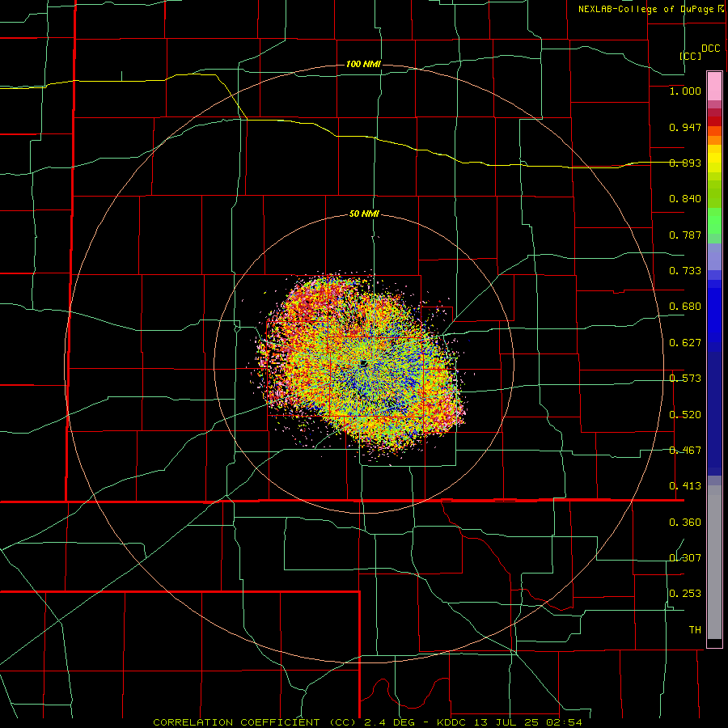The width and height of the screenshot is (728, 728).
Task: Click the 0.307 color scale value
Action: pyautogui.click(x=685, y=558)
